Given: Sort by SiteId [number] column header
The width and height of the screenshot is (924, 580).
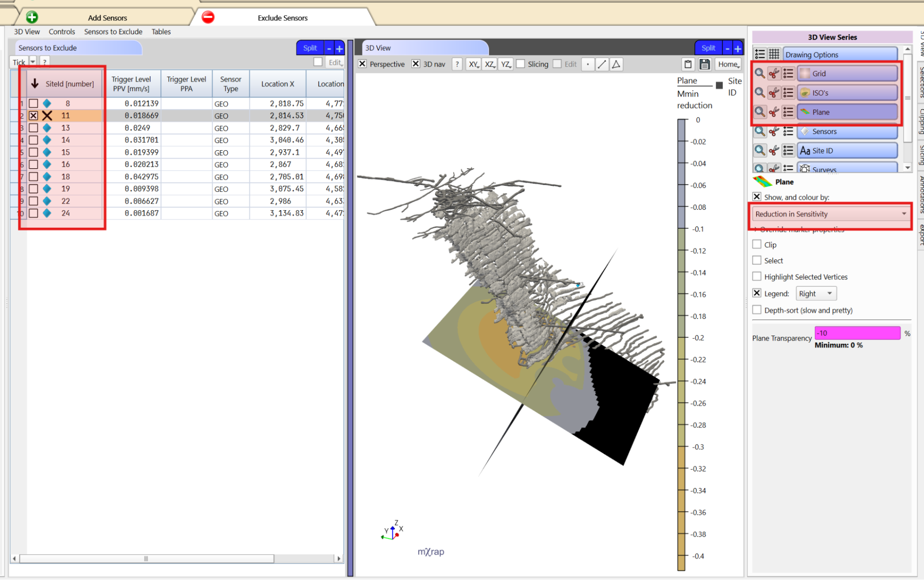Looking at the screenshot, I should point(64,84).
